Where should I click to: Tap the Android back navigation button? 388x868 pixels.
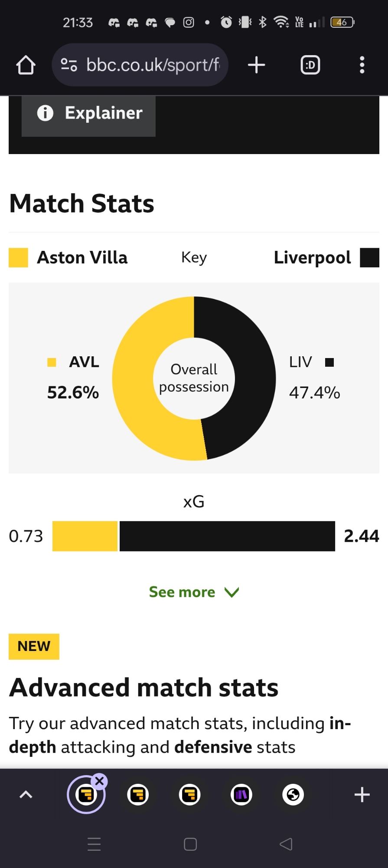coord(286,844)
